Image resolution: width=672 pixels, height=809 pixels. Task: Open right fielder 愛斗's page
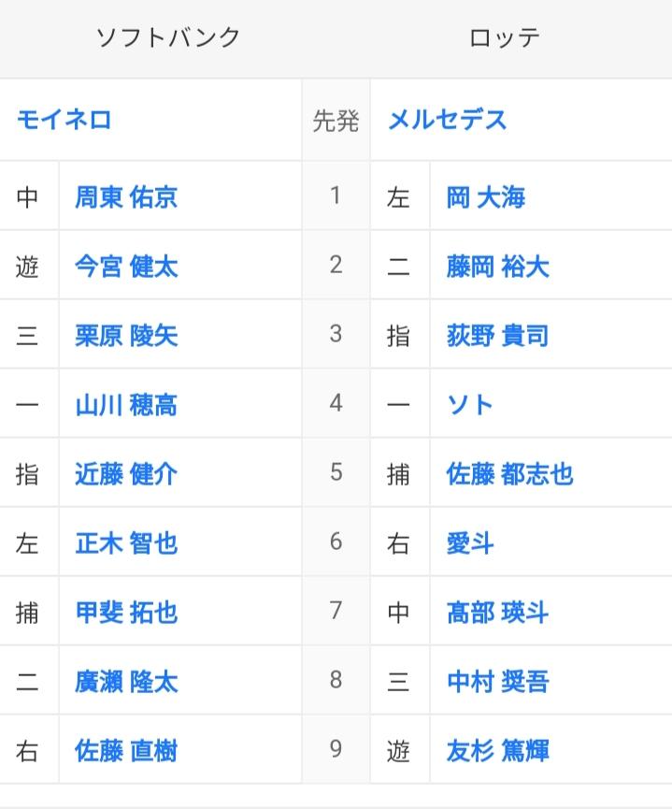(x=470, y=542)
